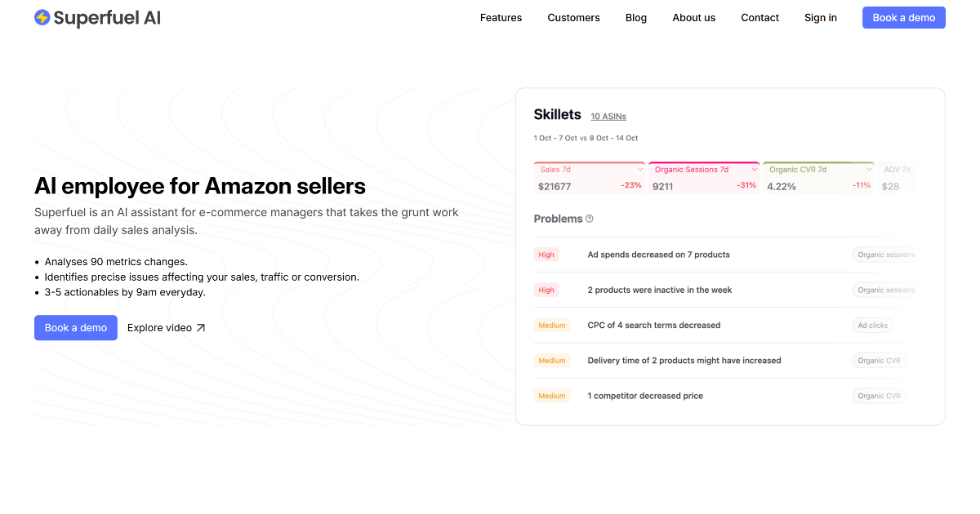980x514 pixels.
Task: Click the arrow icon beside Explore video
Action: (201, 328)
